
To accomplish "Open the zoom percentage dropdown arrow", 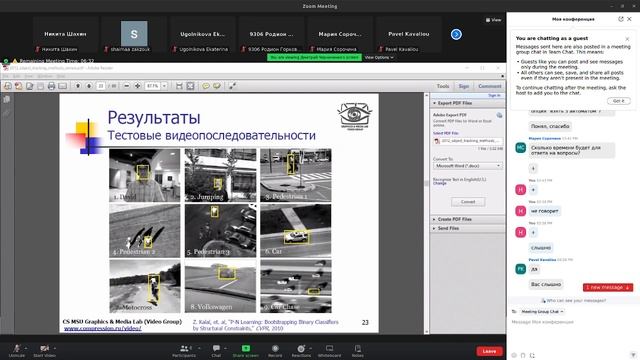I will pos(164,86).
